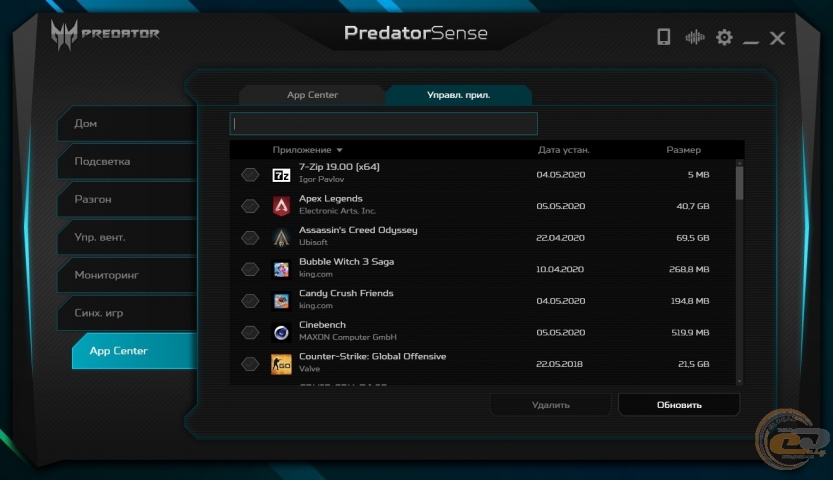Click the Candy Crush Friends icon
Screen dimensions: 833x480
(281, 301)
